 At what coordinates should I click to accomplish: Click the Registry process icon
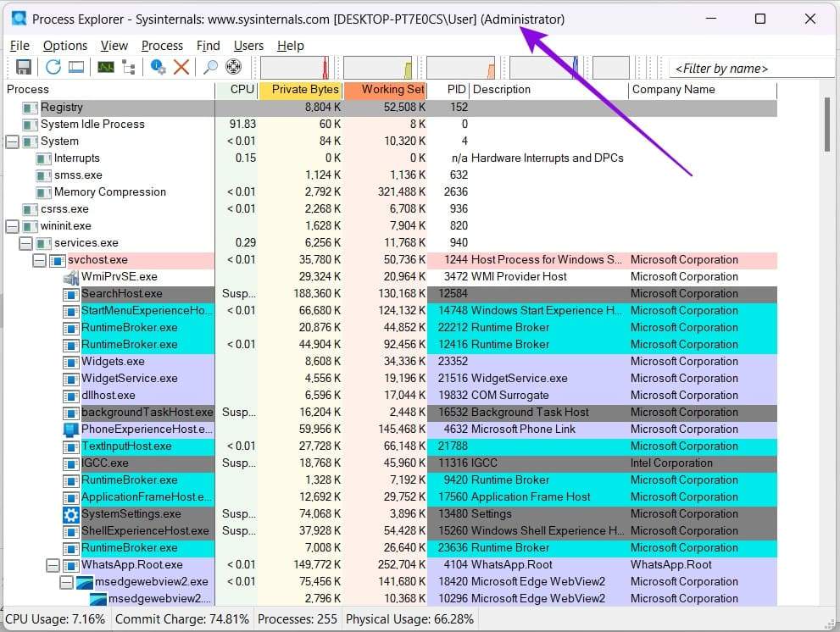(x=30, y=108)
